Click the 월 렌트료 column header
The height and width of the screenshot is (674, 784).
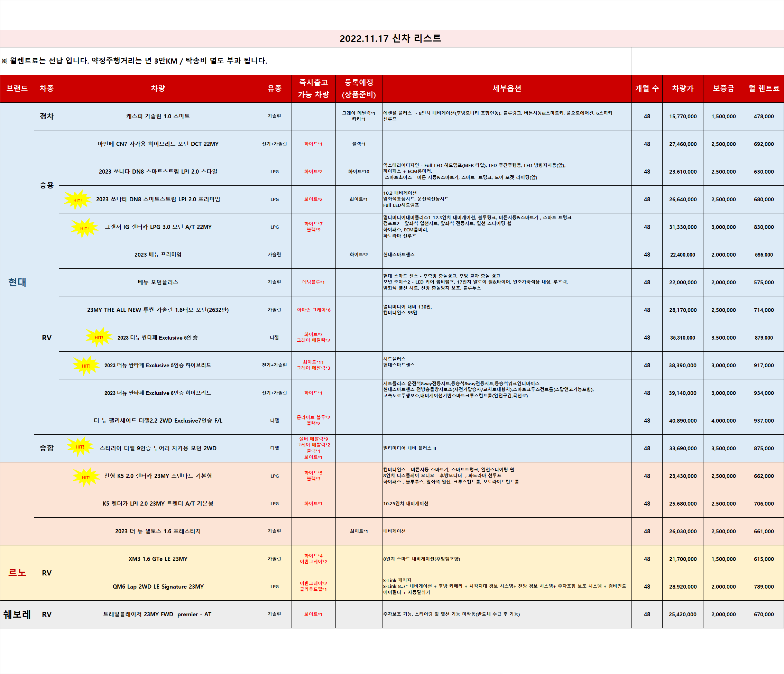pyautogui.click(x=764, y=89)
